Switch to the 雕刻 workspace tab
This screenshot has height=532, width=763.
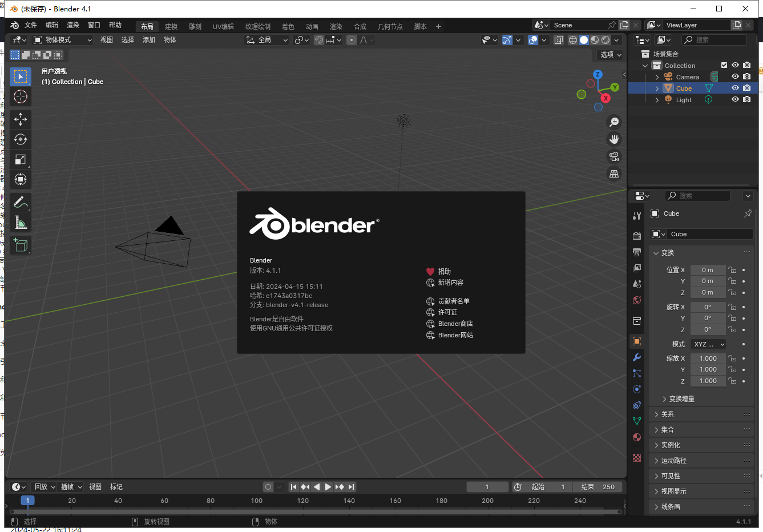[195, 26]
